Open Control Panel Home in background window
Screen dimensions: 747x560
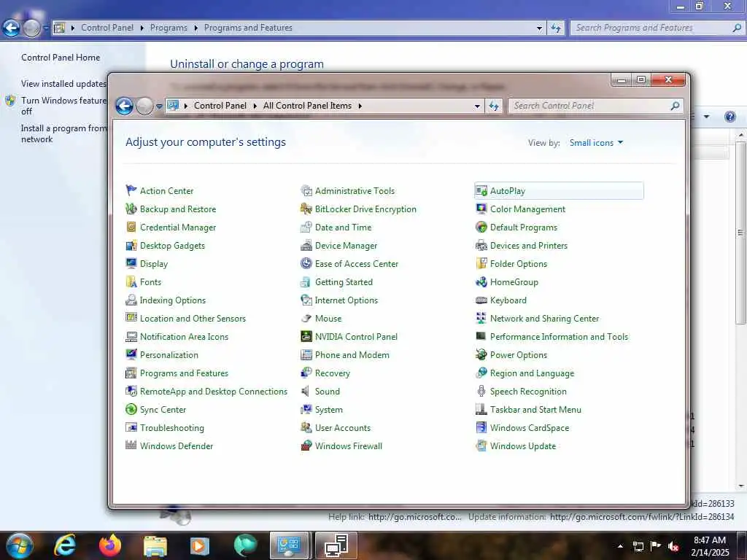(x=61, y=57)
